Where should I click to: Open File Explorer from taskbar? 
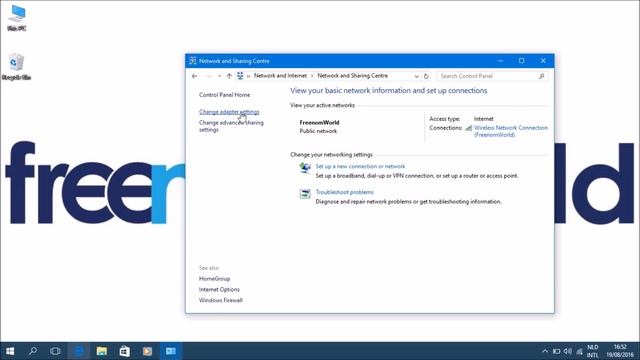pos(102,351)
